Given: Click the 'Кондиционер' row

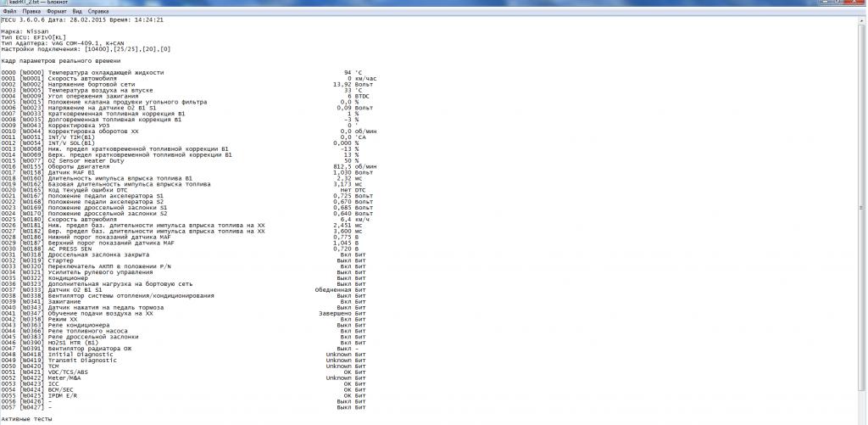Looking at the screenshot, I should [189, 278].
